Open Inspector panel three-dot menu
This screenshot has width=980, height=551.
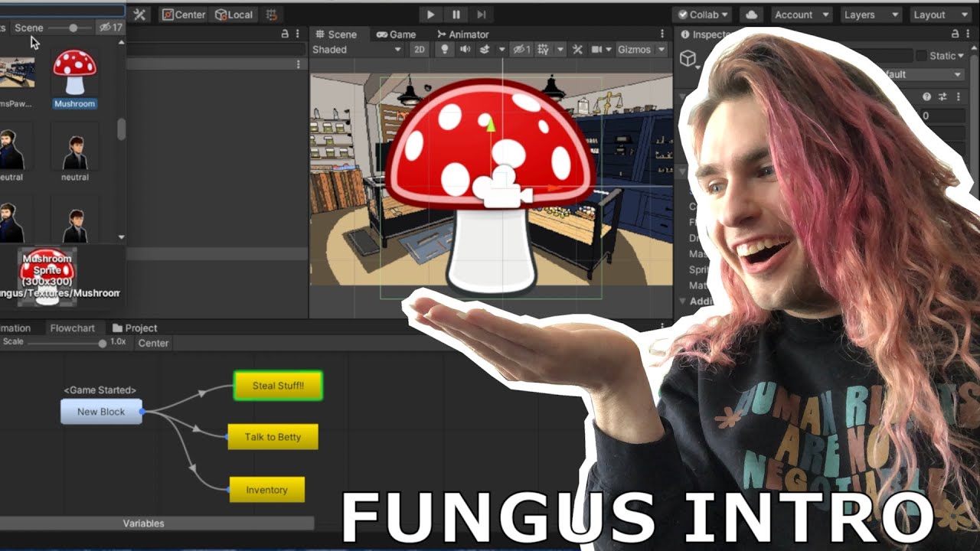point(969,34)
